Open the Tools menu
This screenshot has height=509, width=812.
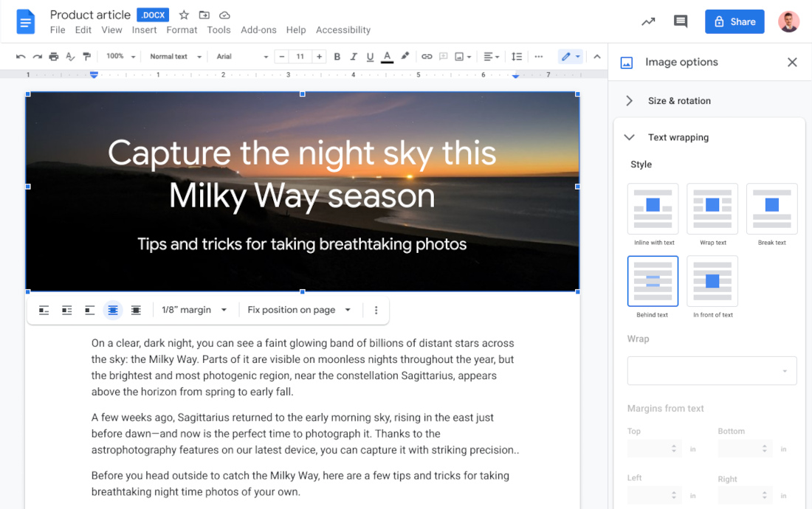[219, 30]
